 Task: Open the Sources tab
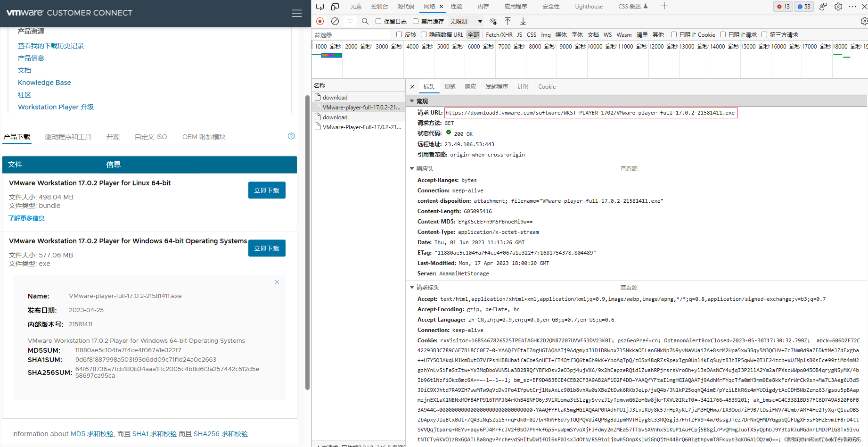[406, 7]
